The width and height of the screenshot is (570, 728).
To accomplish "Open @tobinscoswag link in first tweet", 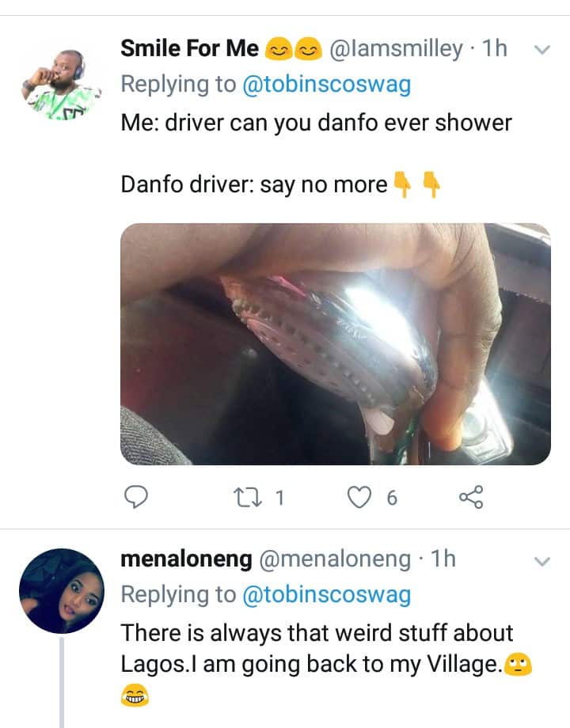I will tap(326, 85).
